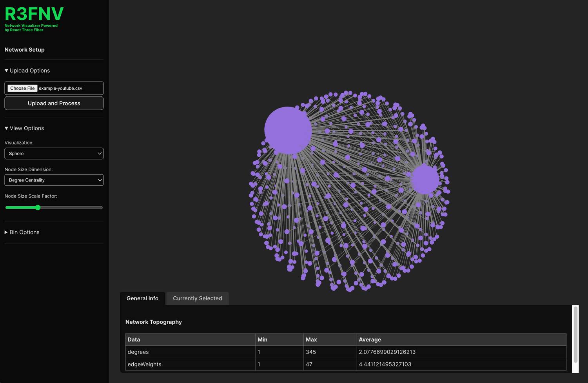Open the Visualization dropdown showing Sphere
This screenshot has height=383, width=588.
pos(54,154)
